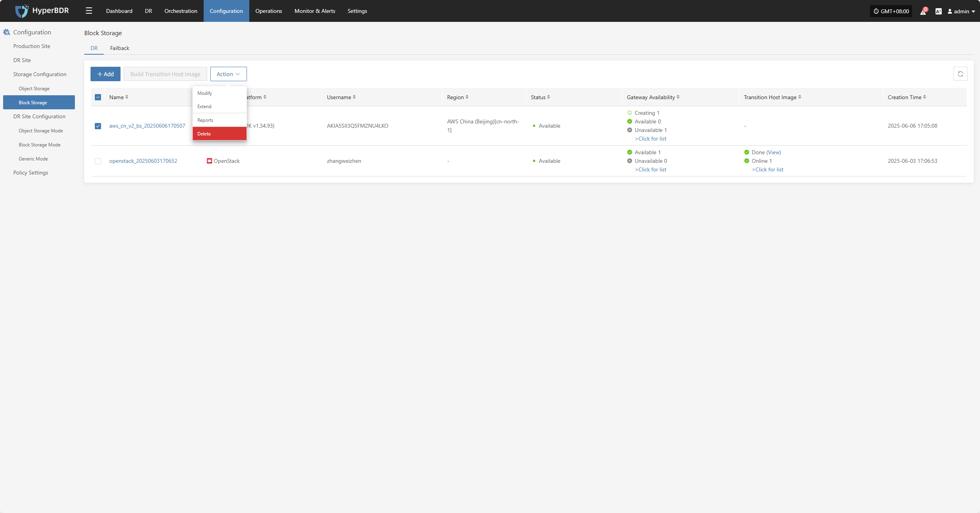The width and height of the screenshot is (980, 513).
Task: Open aws_cn_v2_bs_20250606170507 storage link
Action: coord(147,126)
